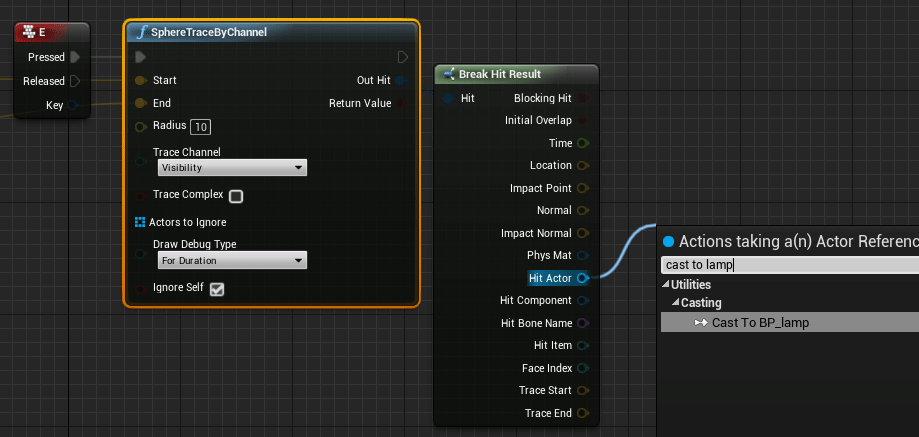This screenshot has height=437, width=919.
Task: Collapse the Casting subcategory
Action: (x=676, y=303)
